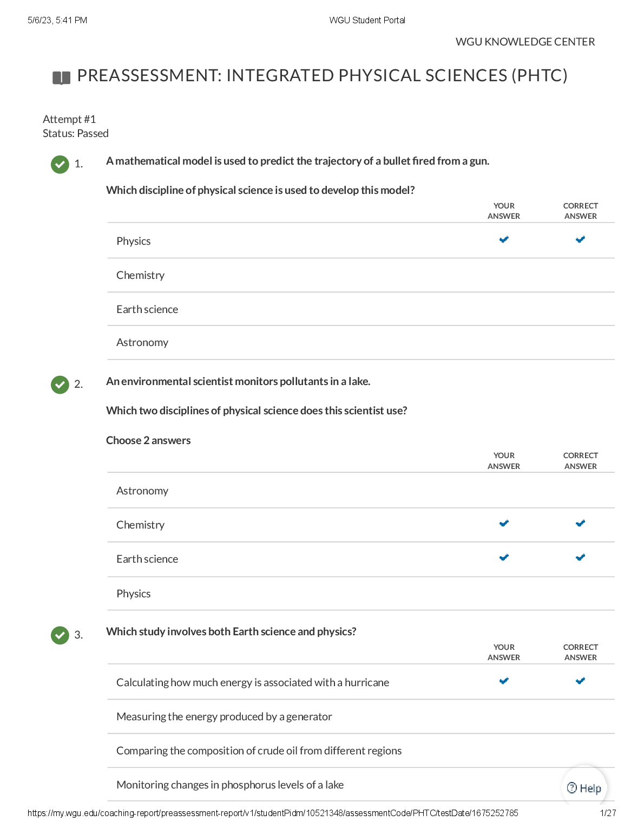The width and height of the screenshot is (644, 834).
Task: Click green check icon for question 2
Action: tap(60, 385)
